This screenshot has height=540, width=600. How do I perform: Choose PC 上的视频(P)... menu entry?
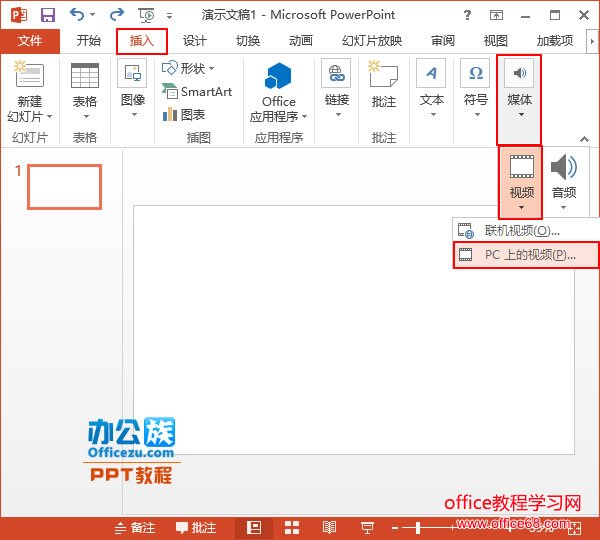[526, 255]
